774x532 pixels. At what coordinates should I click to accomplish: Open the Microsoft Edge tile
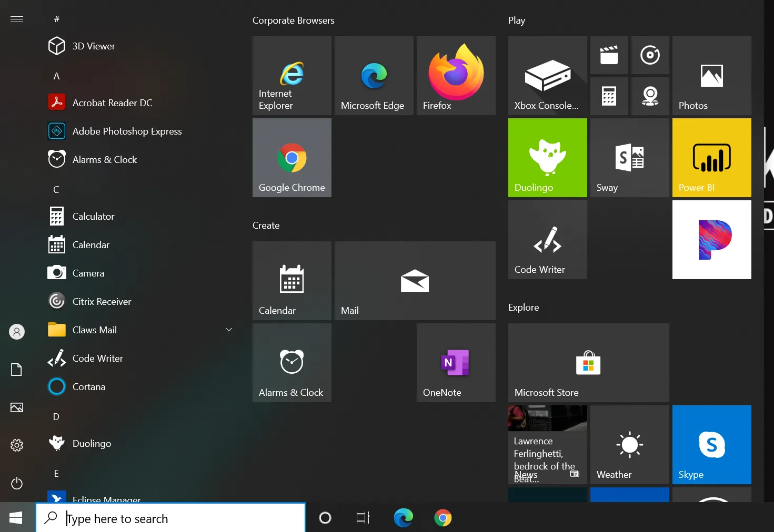tap(374, 76)
